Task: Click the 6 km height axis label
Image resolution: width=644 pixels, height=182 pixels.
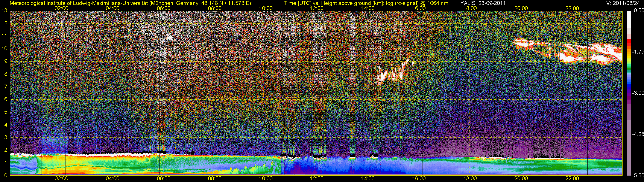Action: coord(6,100)
